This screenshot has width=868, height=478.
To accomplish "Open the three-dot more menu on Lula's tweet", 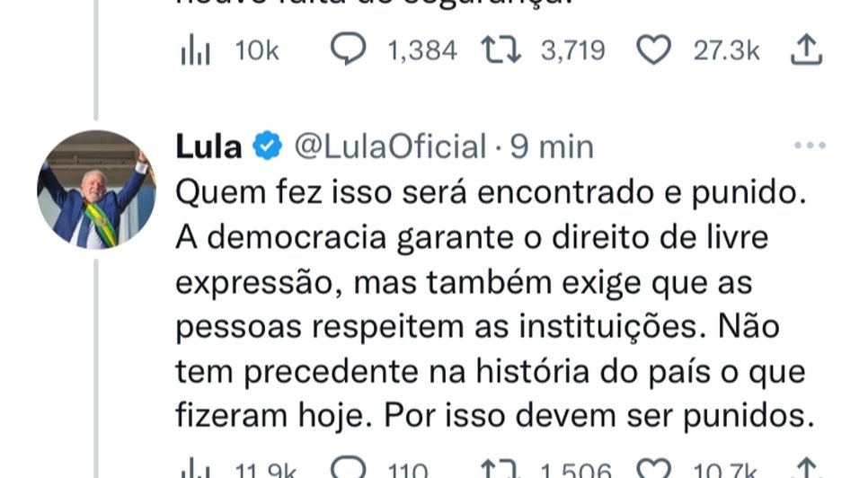I will click(x=809, y=146).
